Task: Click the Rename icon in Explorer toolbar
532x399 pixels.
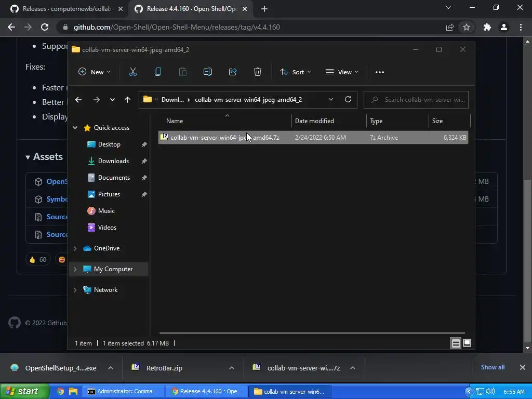Action: [208, 72]
